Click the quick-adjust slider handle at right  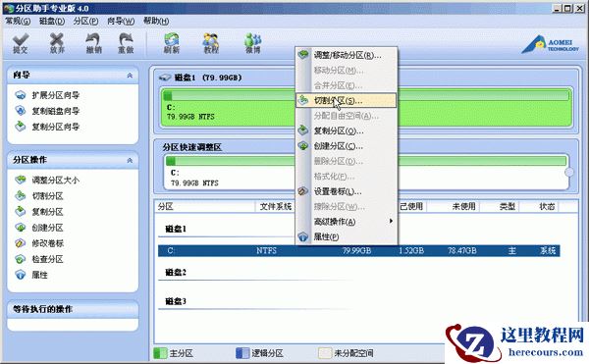tap(569, 173)
